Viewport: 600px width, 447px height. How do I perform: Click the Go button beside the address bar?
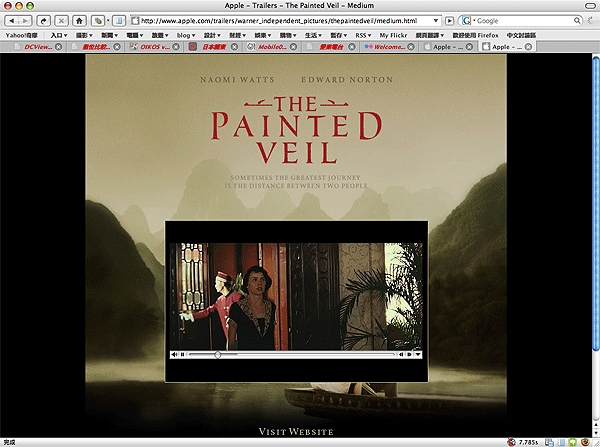450,21
